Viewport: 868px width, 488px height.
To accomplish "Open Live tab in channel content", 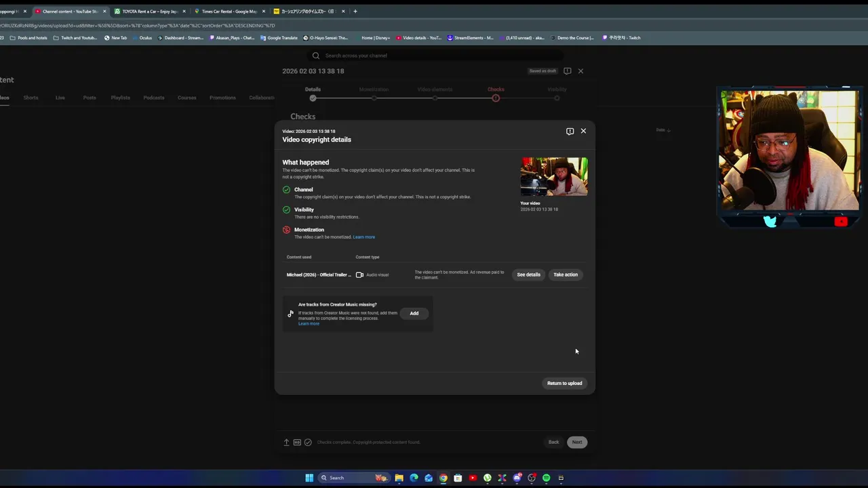I will click(x=60, y=98).
